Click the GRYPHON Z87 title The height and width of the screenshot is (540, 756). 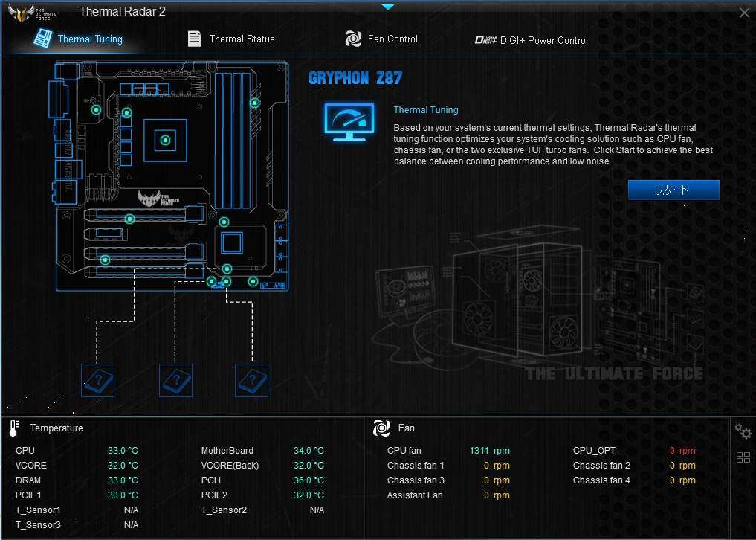click(x=355, y=78)
